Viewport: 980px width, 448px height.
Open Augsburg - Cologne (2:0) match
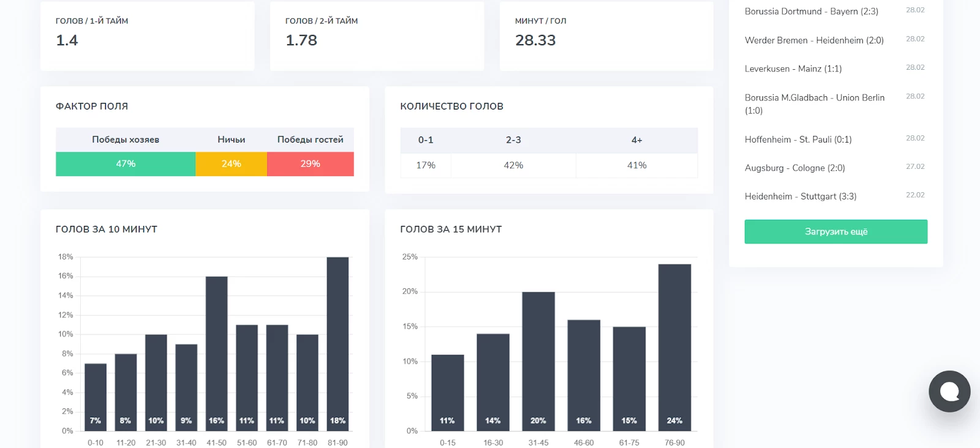click(x=794, y=168)
